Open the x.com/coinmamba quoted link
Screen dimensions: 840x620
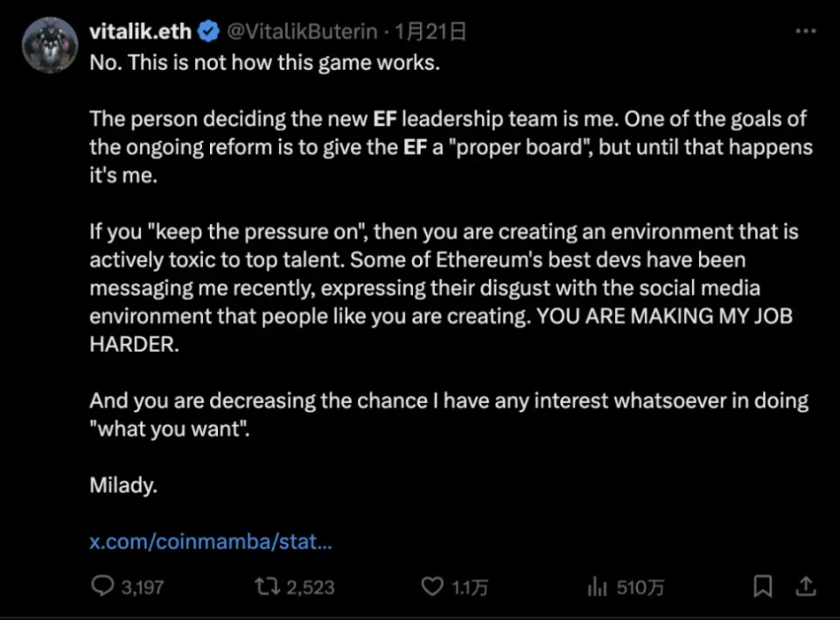[211, 542]
